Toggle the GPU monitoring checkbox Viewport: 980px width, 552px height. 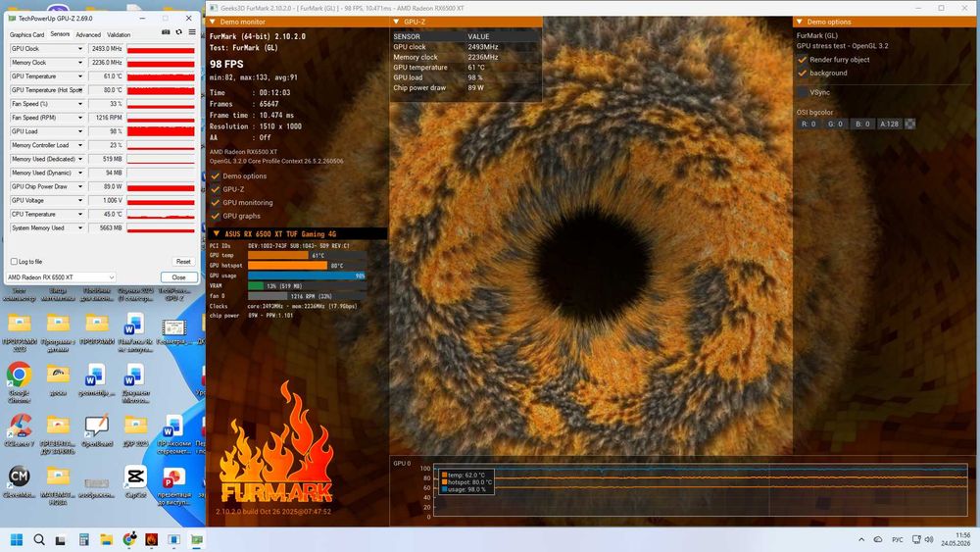[216, 203]
